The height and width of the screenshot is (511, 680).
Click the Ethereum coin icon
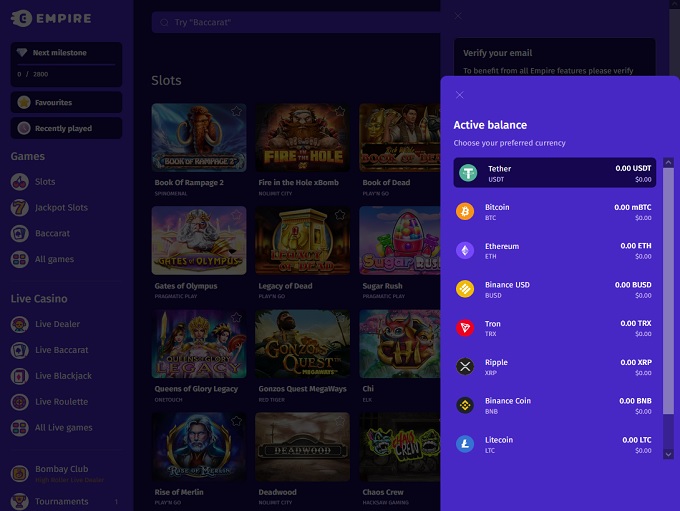tap(465, 250)
